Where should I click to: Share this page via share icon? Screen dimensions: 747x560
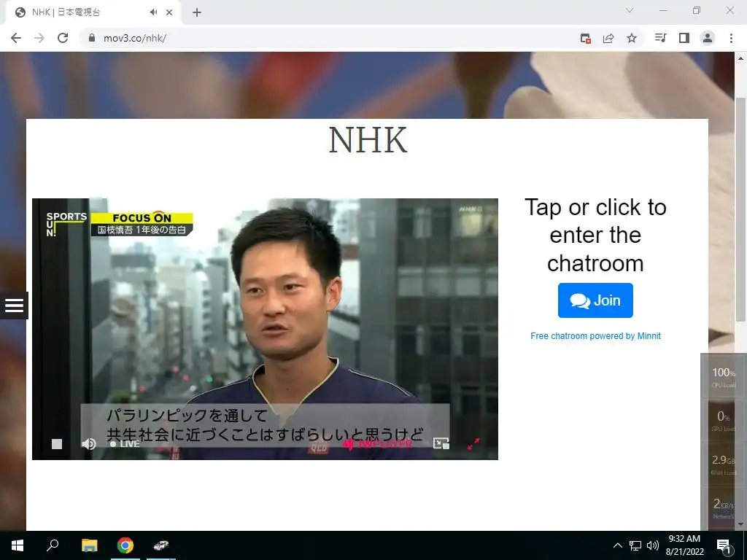pos(608,38)
